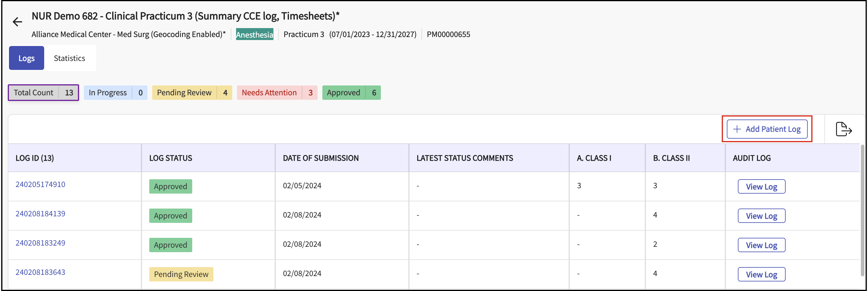Screen dimensions: 868x291
Task: Open log ID 240208183643
Action: tap(40, 272)
